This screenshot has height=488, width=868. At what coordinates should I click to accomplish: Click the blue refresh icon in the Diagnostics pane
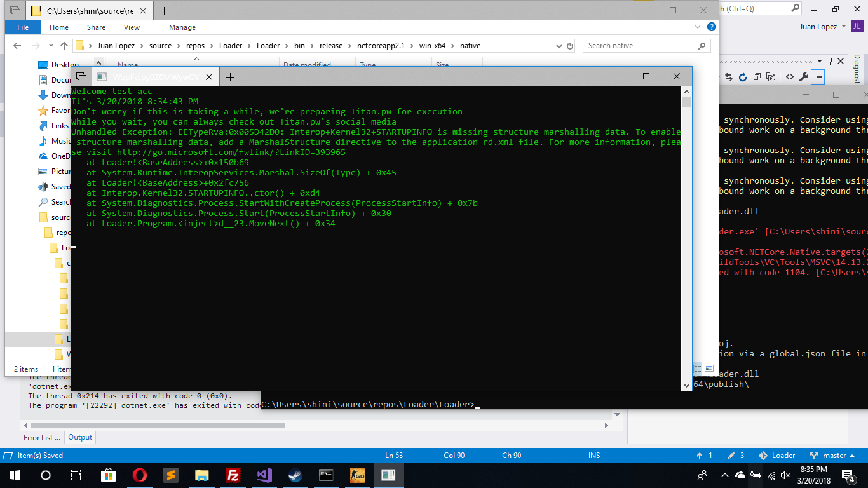[742, 76]
